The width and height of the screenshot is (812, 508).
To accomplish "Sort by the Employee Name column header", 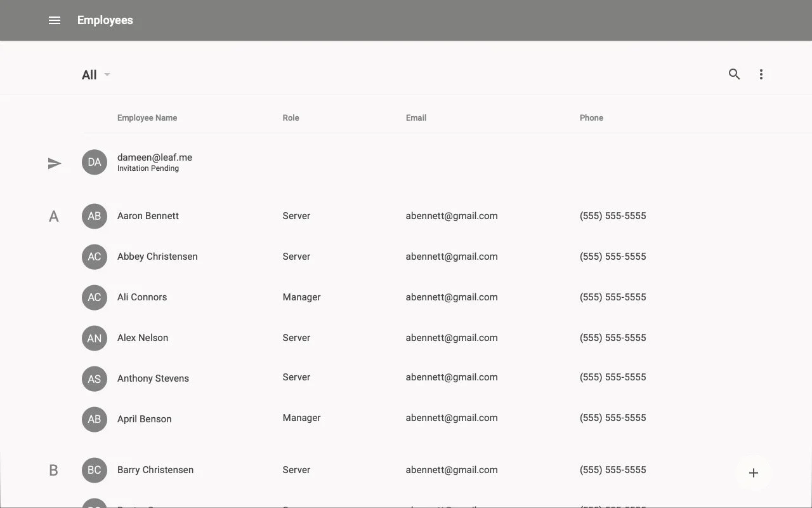I will coord(147,117).
